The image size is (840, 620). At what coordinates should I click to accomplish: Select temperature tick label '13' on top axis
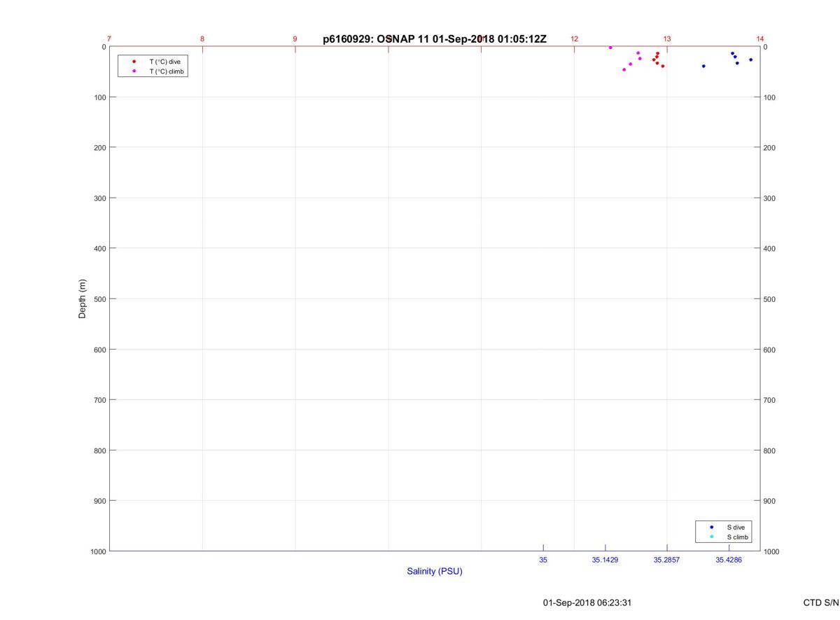coord(667,39)
